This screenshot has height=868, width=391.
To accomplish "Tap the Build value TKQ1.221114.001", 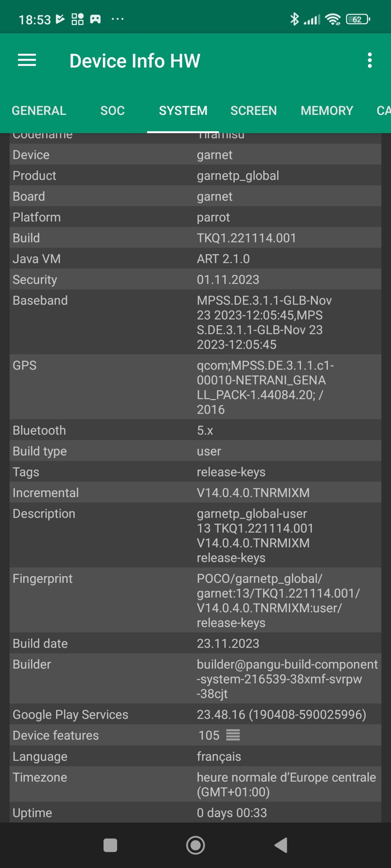I will click(x=246, y=238).
